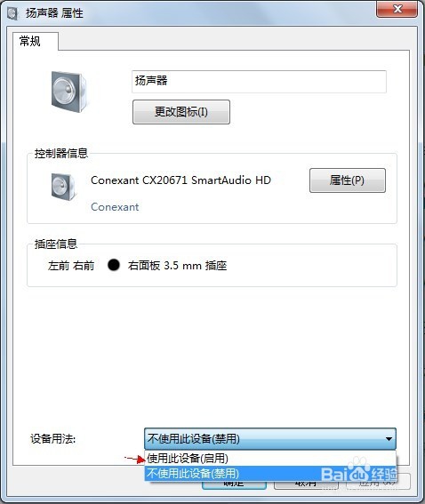Click the 确定 button at the bottom

pyautogui.click(x=234, y=484)
